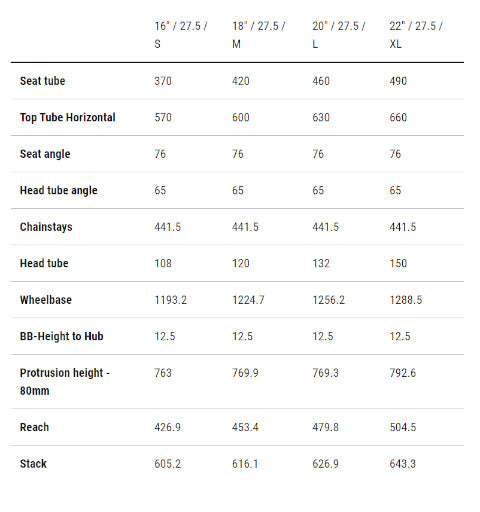This screenshot has width=480, height=512.
Task: Click the 16" / 27.5 / S column header
Action: click(181, 35)
